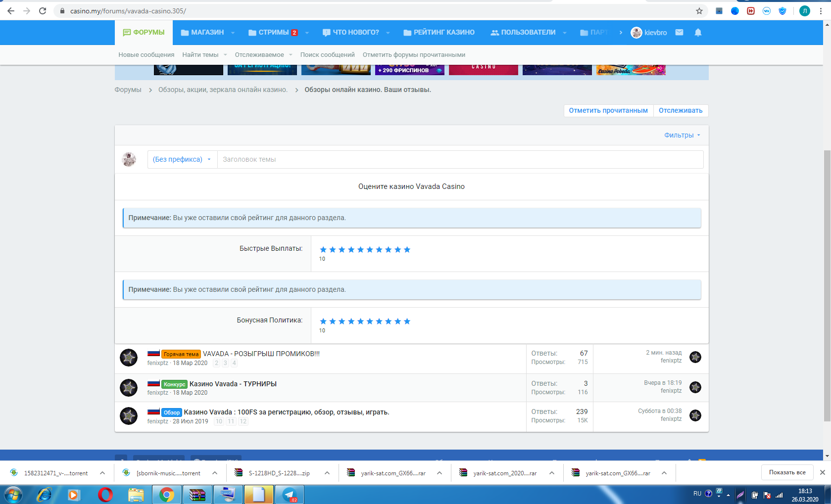Open РЕЙТИНГ КАЗИНО nav item
Image resolution: width=831 pixels, height=504 pixels.
(439, 32)
